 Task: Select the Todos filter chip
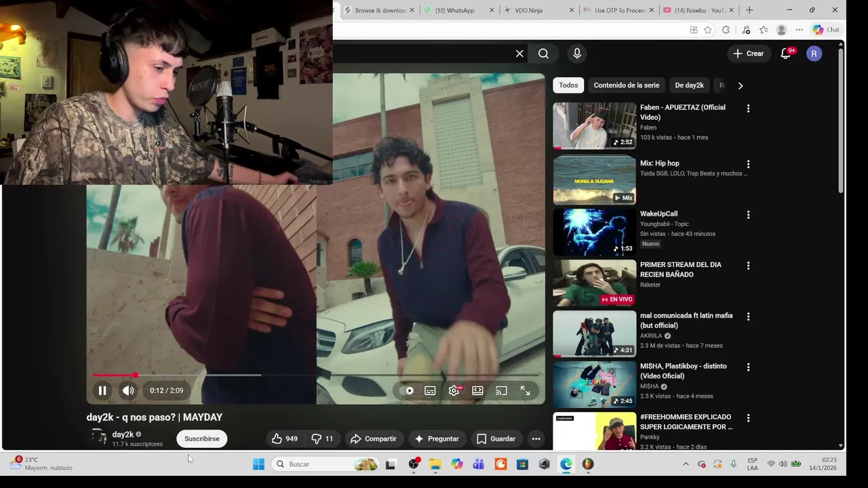(x=568, y=85)
